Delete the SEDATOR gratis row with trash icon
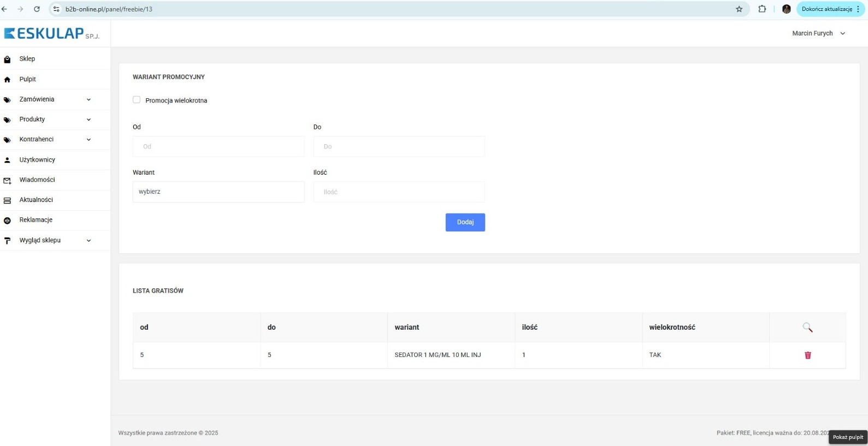 pos(807,355)
